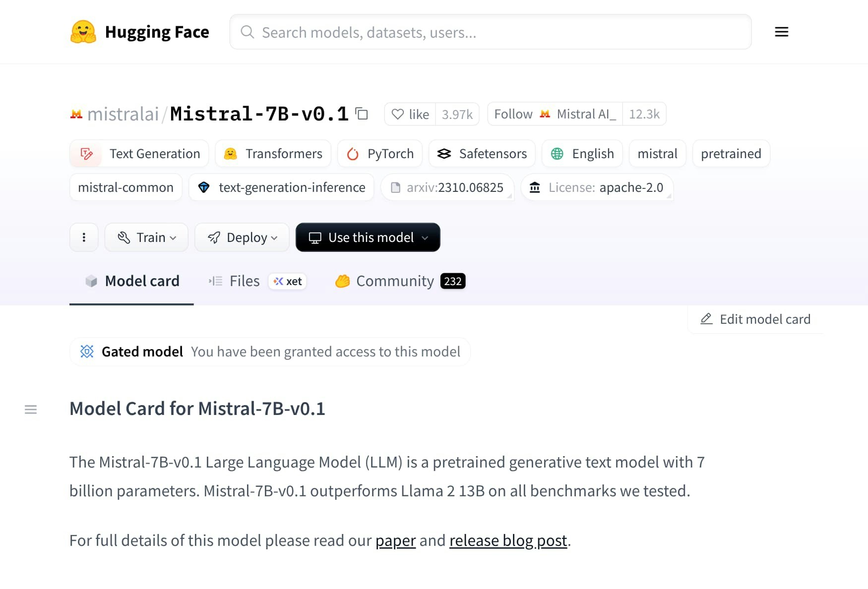Image resolution: width=868 pixels, height=589 pixels.
Task: Click the arxiv:2310.06825 paper tag
Action: [x=447, y=187]
